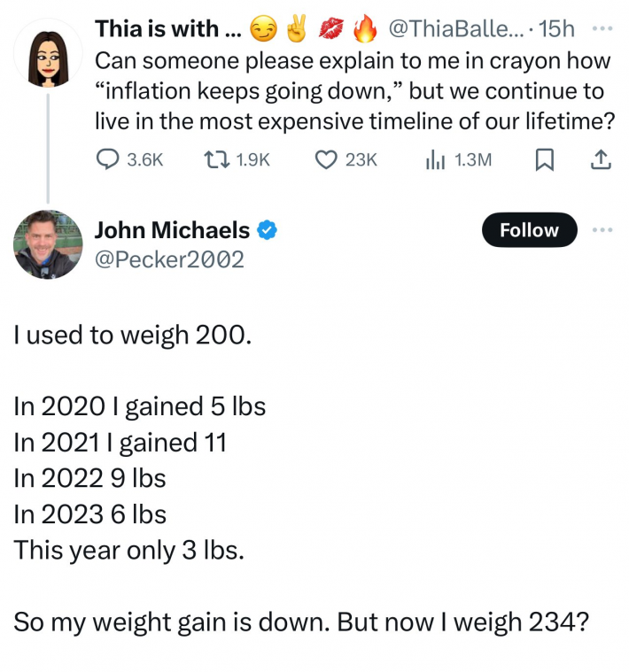Reply to Thia's tweet via comment icon

[107, 159]
